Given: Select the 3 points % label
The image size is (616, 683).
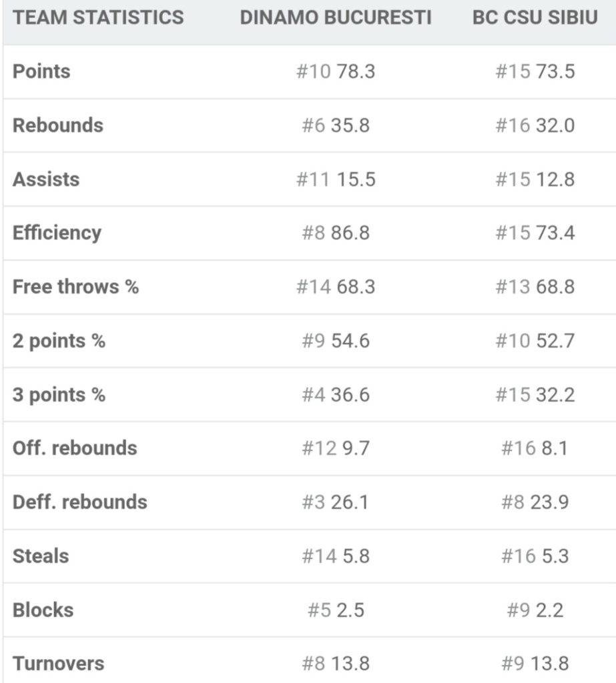Looking at the screenshot, I should point(59,395).
